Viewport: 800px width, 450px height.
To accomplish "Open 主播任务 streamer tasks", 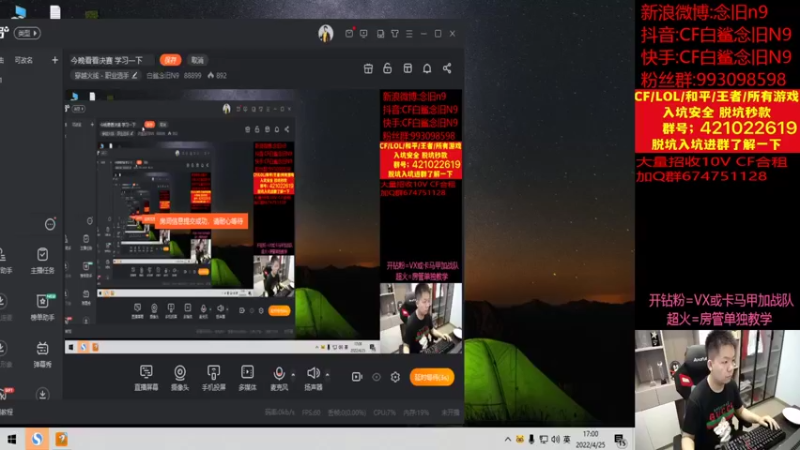I will click(42, 261).
